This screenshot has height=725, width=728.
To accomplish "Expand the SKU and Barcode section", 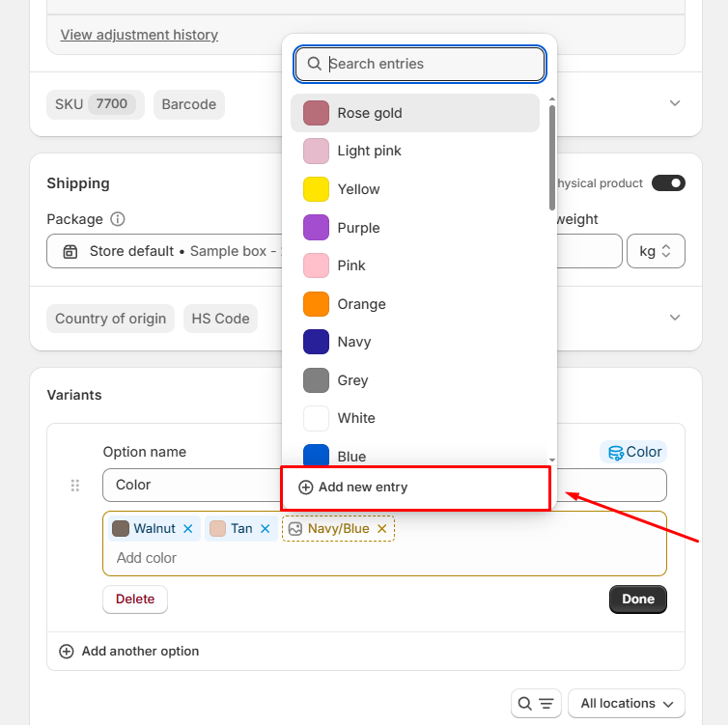I will pyautogui.click(x=675, y=103).
